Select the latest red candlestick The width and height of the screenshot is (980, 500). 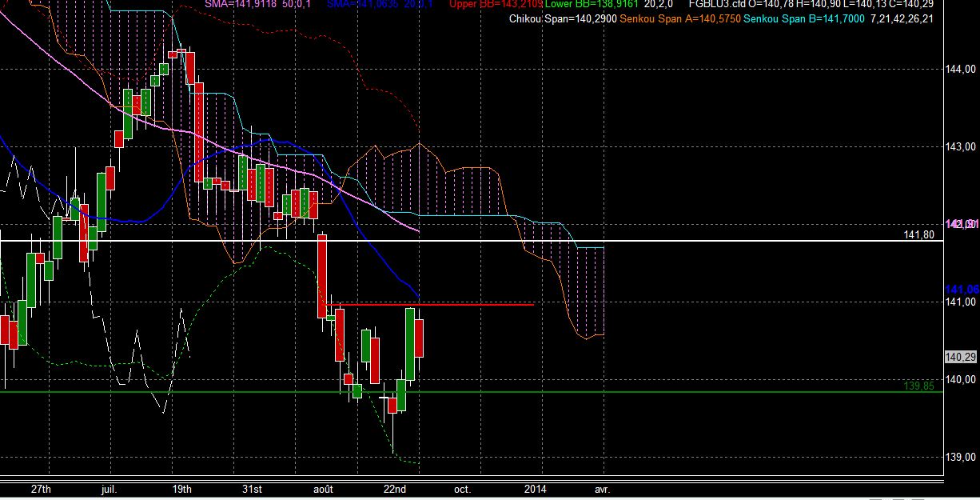point(419,338)
